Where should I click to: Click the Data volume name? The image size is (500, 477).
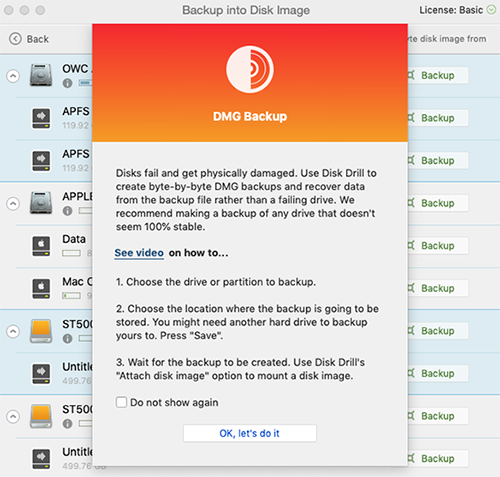[74, 239]
